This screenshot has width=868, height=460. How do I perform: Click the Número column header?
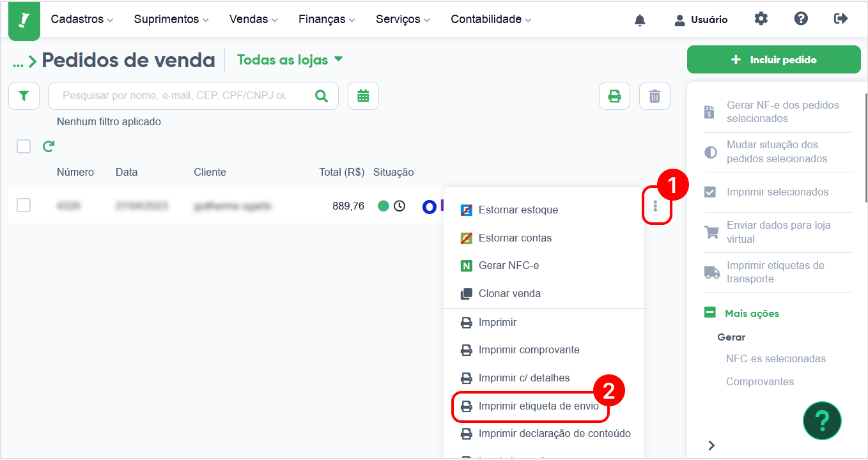75,172
